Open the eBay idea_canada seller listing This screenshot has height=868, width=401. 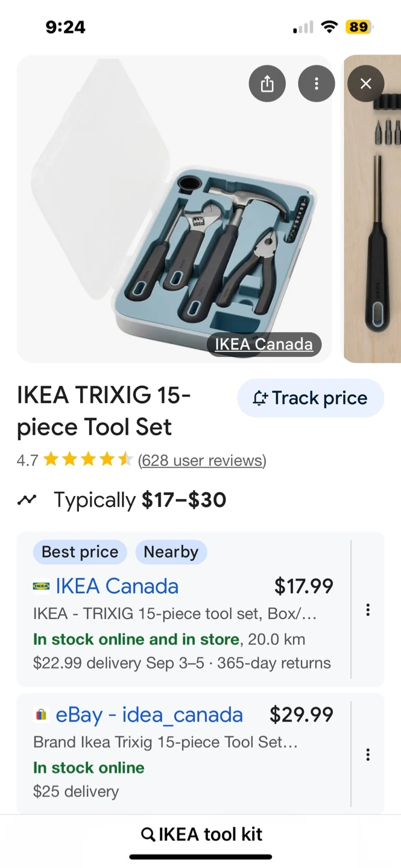[149, 715]
